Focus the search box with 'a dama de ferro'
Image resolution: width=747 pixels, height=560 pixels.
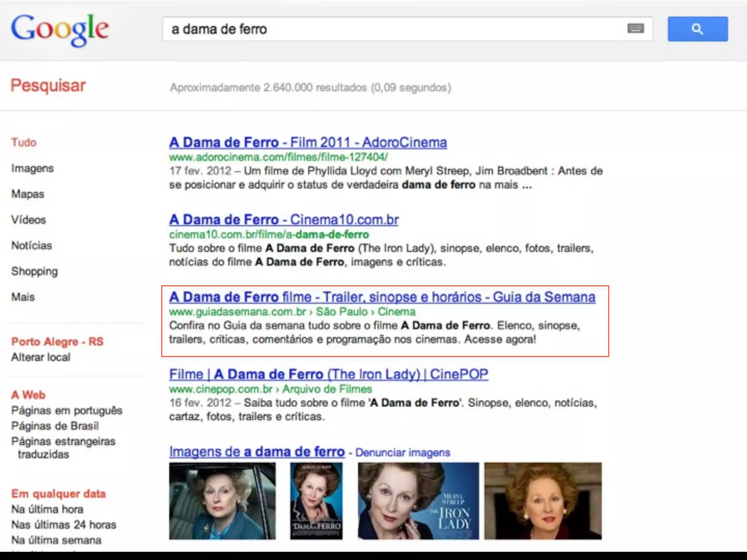pyautogui.click(x=407, y=29)
